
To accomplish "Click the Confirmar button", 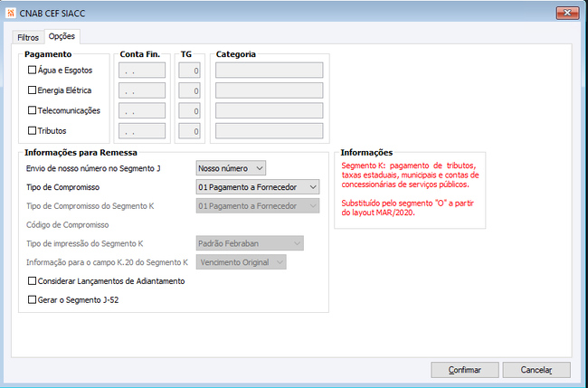I will (465, 370).
